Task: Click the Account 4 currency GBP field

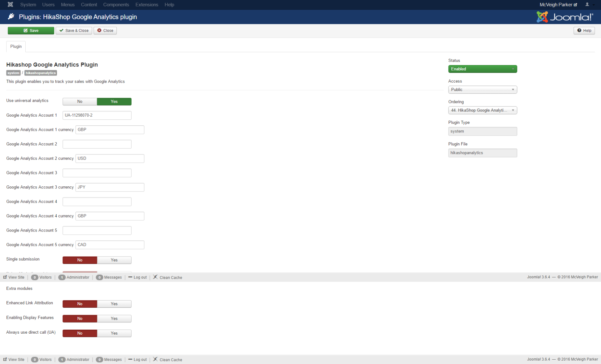Action: click(110, 216)
